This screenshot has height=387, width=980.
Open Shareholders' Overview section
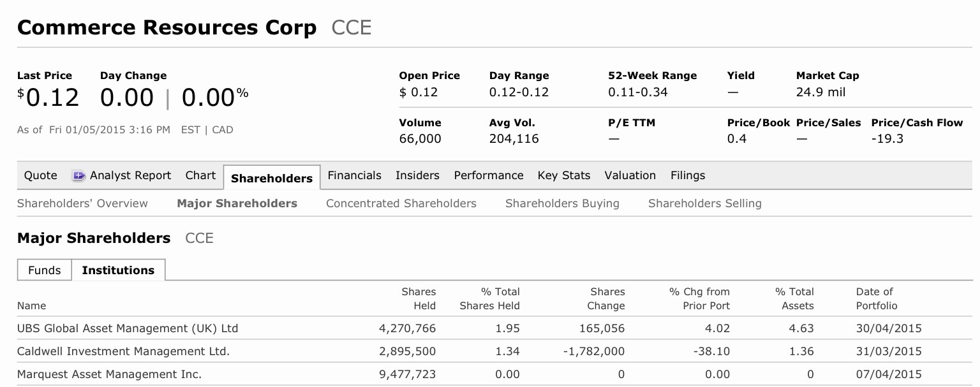pos(82,203)
